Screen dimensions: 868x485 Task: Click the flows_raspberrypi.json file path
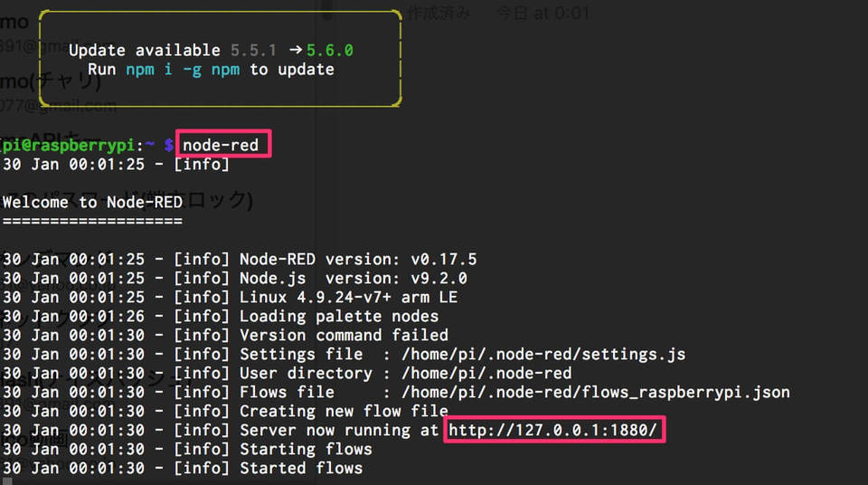596,392
